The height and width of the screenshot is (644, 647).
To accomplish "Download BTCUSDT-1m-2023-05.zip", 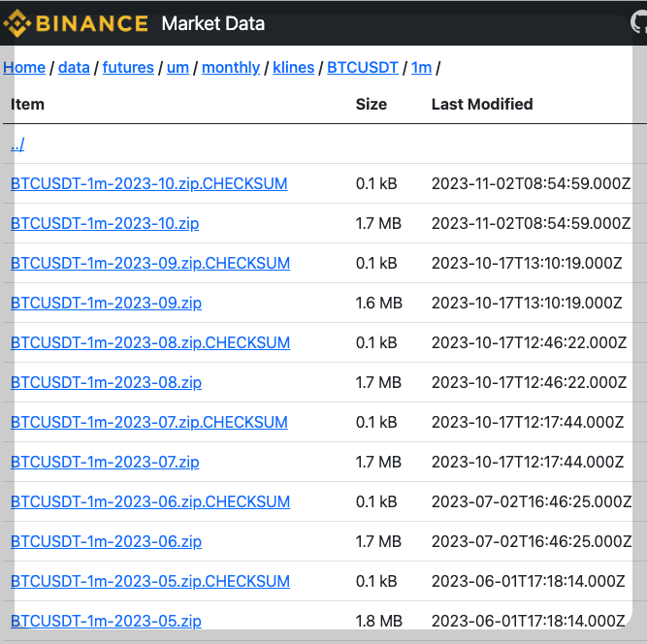I will click(106, 621).
